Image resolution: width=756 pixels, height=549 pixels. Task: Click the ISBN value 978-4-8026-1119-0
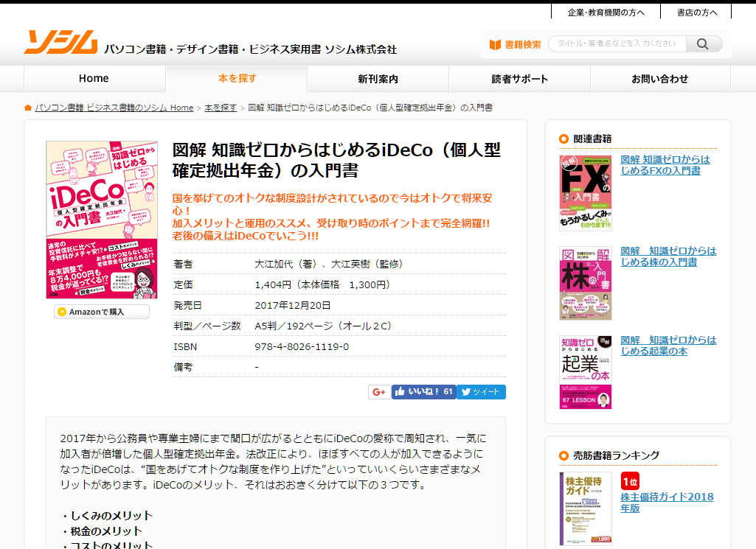pyautogui.click(x=302, y=347)
